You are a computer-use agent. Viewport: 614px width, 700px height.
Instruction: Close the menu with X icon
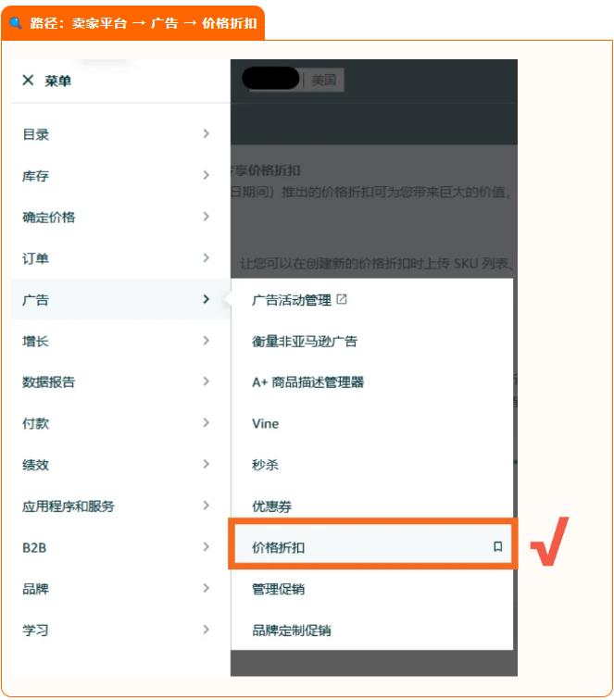click(x=28, y=81)
